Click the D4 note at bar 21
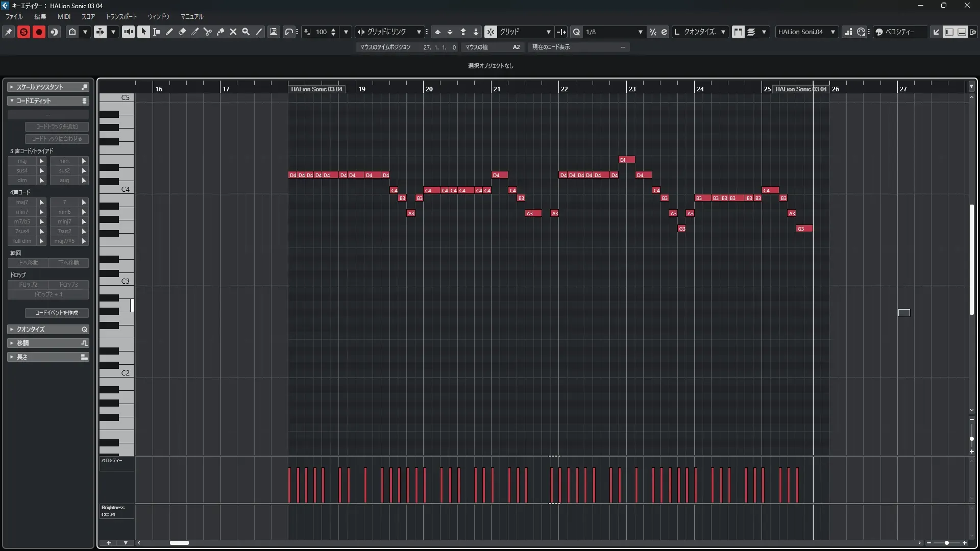This screenshot has height=551, width=980. pyautogui.click(x=499, y=175)
